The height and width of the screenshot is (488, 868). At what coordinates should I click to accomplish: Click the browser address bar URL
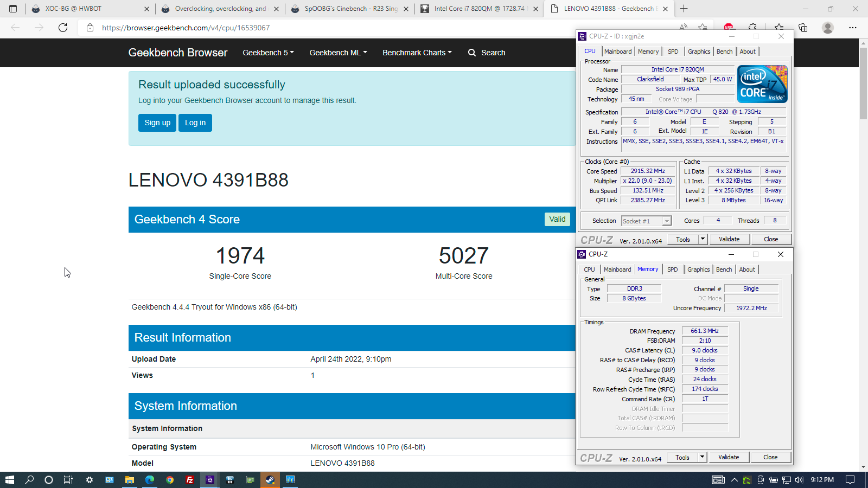pyautogui.click(x=186, y=28)
